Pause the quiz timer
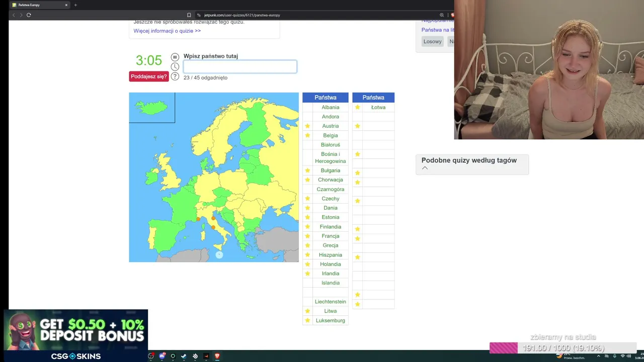 (x=175, y=57)
